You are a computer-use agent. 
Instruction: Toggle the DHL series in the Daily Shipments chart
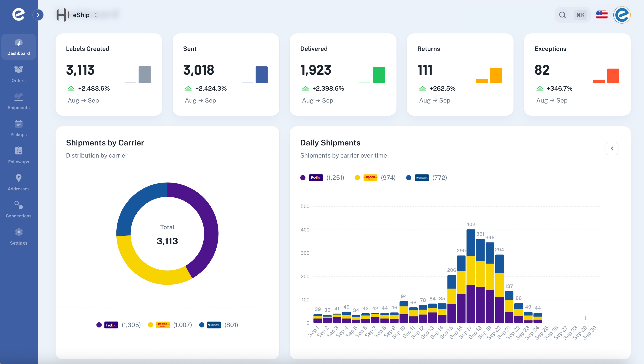[375, 178]
